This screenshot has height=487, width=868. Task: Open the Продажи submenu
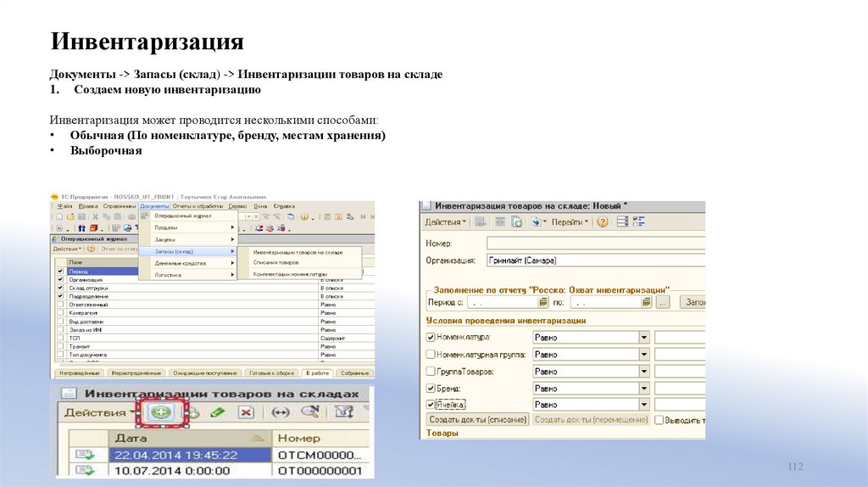pyautogui.click(x=187, y=227)
